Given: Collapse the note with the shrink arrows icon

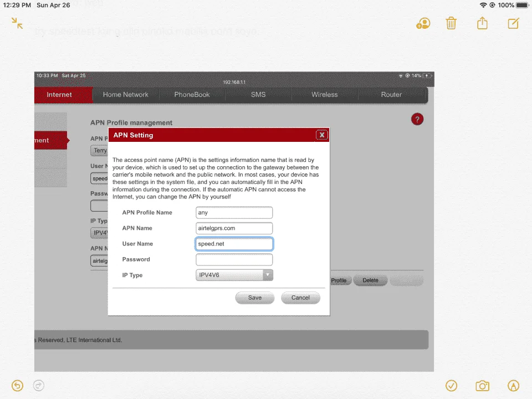Looking at the screenshot, I should pos(17,23).
